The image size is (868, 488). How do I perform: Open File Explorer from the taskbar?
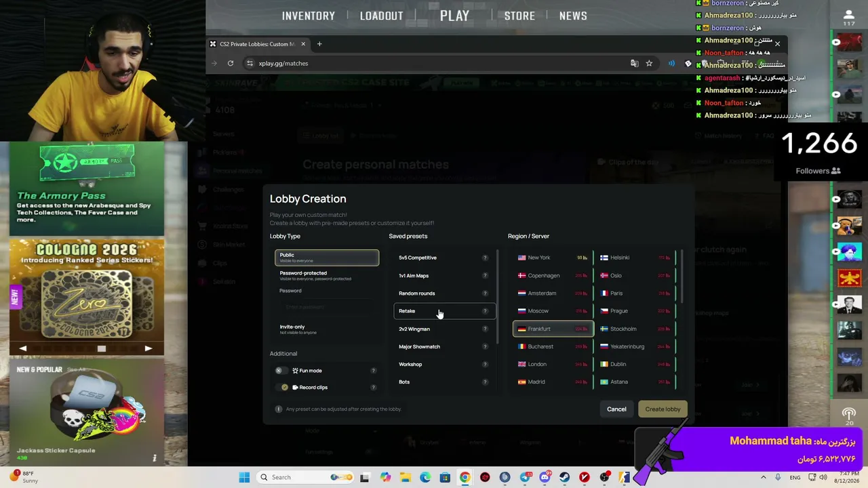(406, 477)
